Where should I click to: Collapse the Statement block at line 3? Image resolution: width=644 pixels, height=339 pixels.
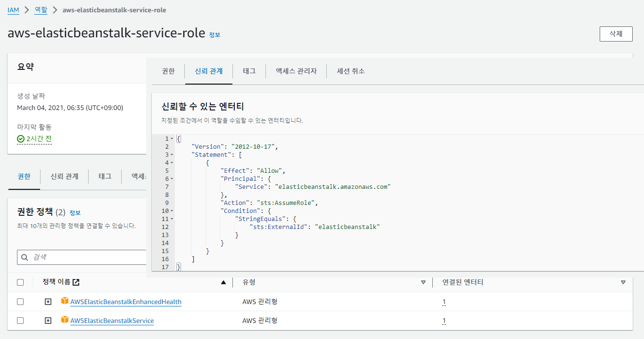(x=172, y=154)
